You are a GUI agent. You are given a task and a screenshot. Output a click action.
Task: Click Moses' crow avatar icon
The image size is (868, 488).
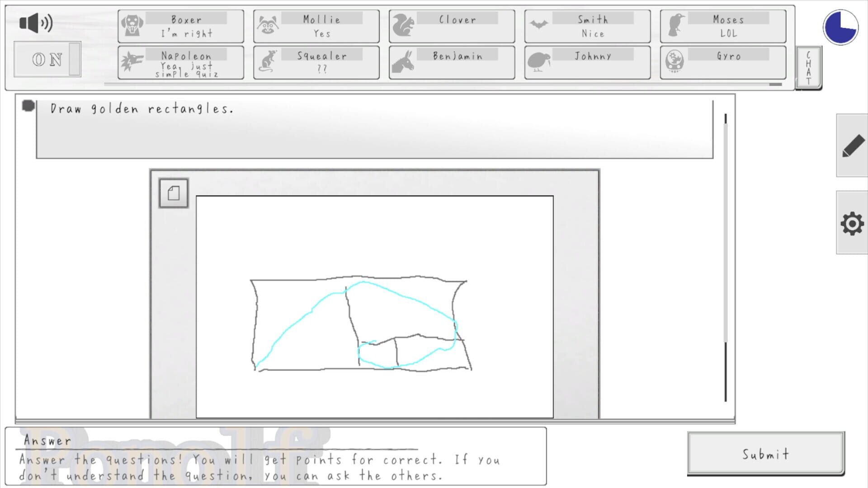[x=676, y=25]
